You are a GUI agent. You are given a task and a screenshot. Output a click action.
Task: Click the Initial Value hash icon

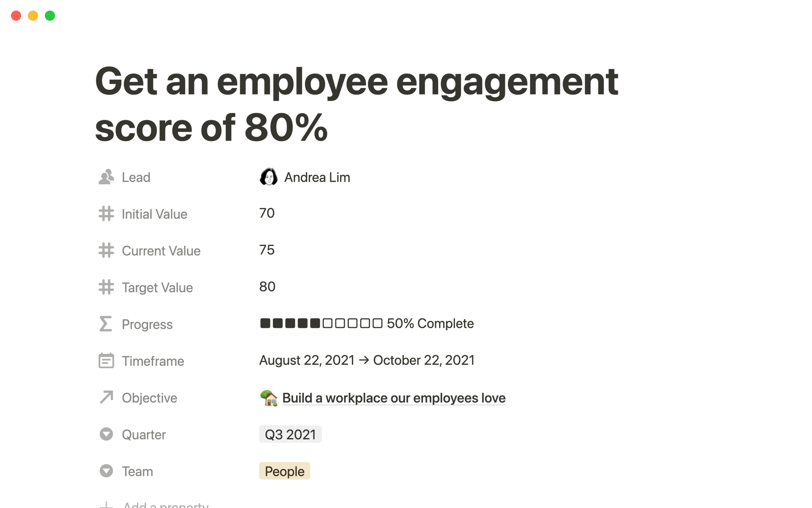click(x=106, y=214)
